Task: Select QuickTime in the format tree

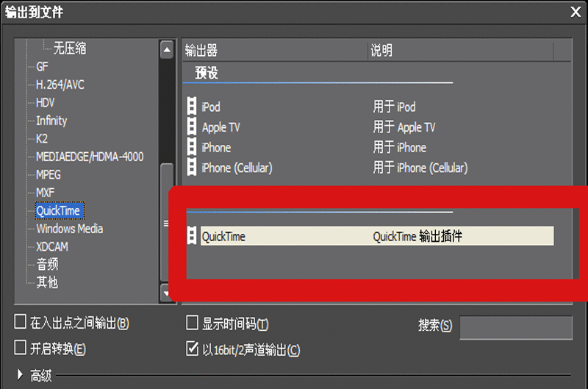Action: pos(60,210)
